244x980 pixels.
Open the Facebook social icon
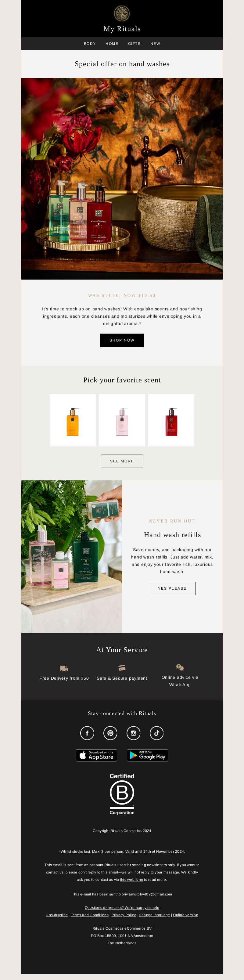(87, 733)
